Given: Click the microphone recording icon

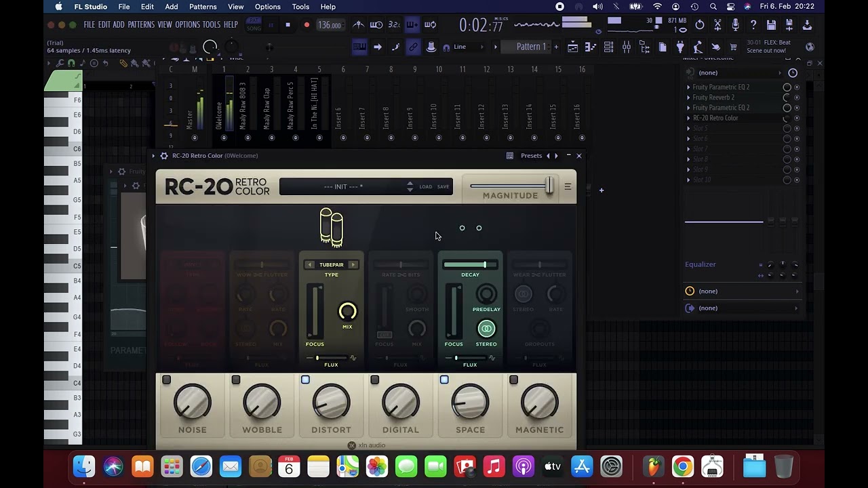Looking at the screenshot, I should click(x=736, y=25).
